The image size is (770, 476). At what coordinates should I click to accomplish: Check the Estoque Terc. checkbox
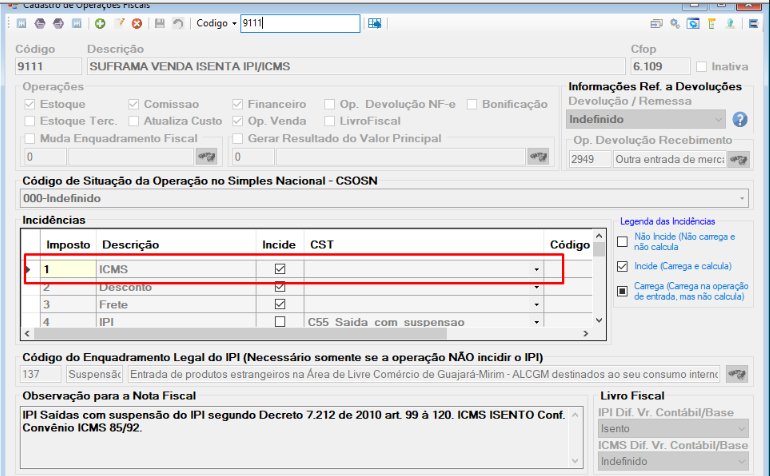pyautogui.click(x=30, y=121)
